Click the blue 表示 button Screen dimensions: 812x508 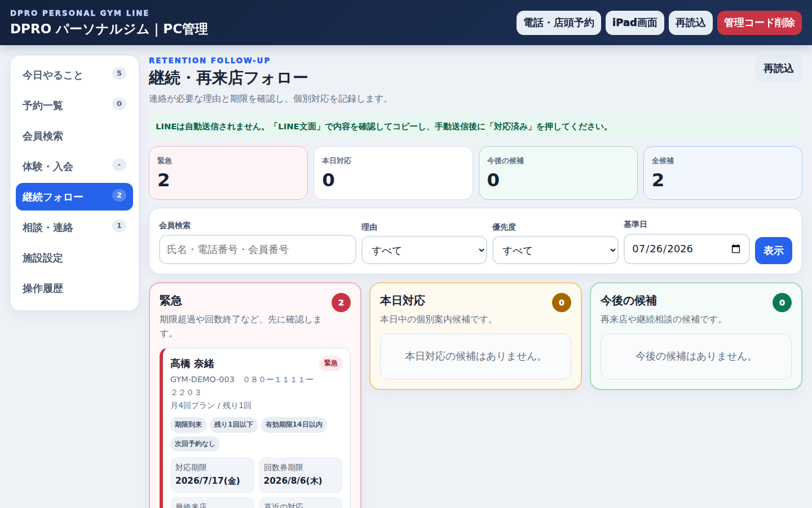(773, 251)
